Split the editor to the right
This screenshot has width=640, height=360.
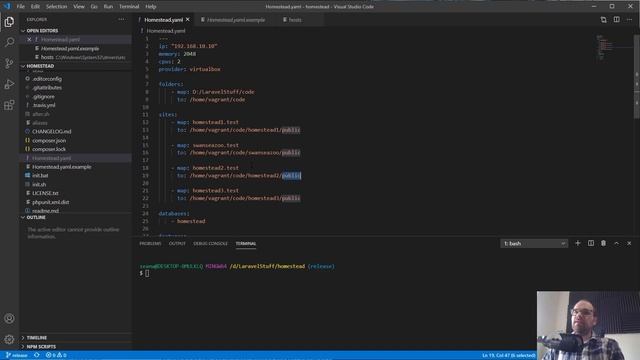(616, 20)
